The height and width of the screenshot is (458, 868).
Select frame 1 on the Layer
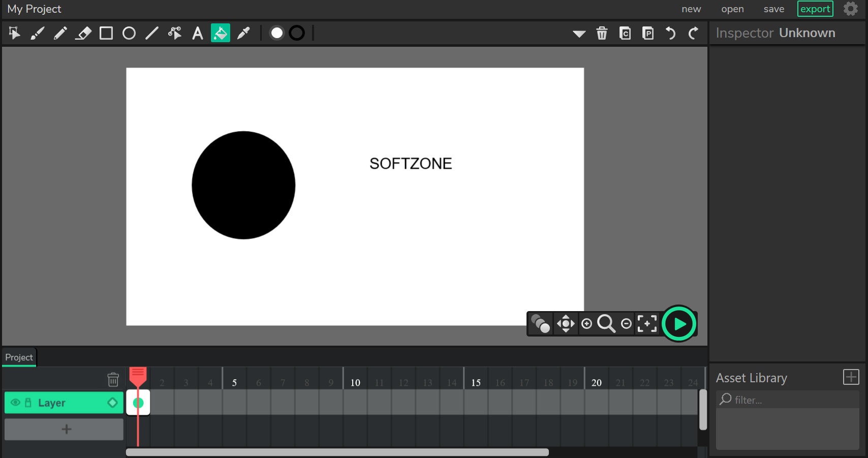138,403
